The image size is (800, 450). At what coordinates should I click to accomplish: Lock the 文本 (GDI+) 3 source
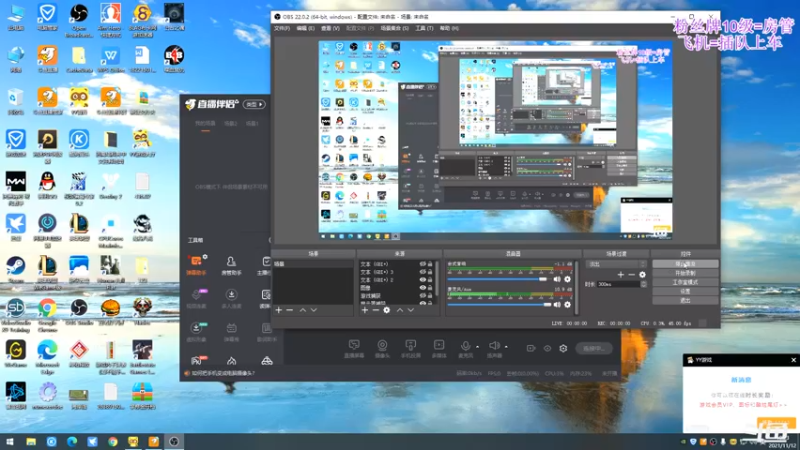tap(430, 272)
